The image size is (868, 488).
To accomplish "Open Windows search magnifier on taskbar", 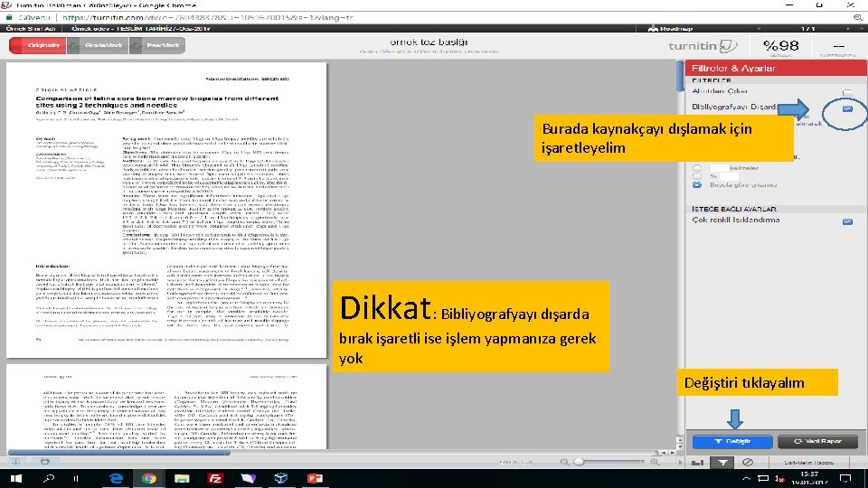I will (x=49, y=479).
